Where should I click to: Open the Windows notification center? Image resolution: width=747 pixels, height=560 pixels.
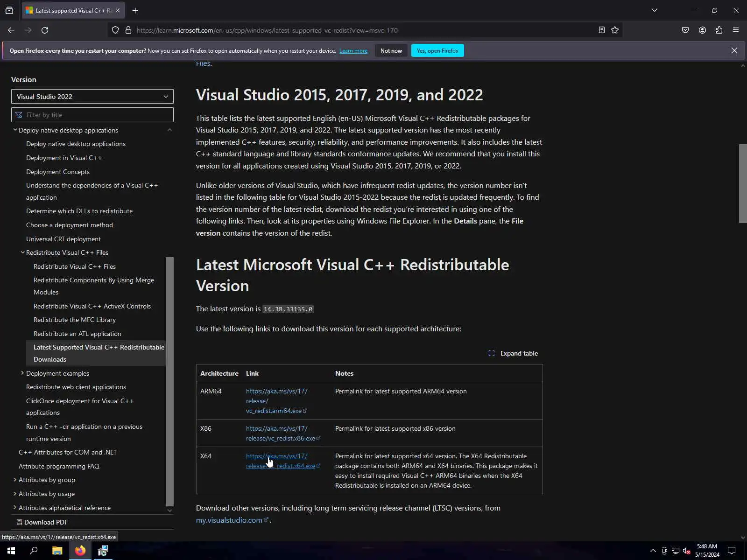pyautogui.click(x=732, y=551)
